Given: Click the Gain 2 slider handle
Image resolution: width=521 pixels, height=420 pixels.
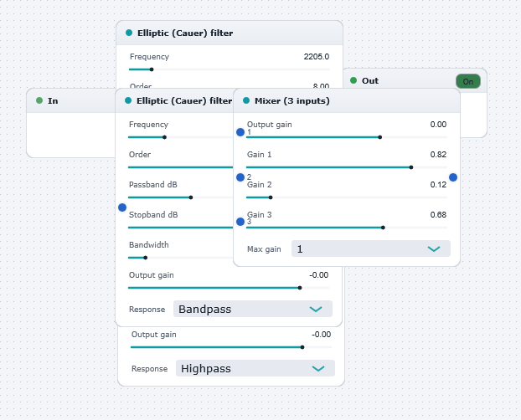Looking at the screenshot, I should [x=271, y=197].
